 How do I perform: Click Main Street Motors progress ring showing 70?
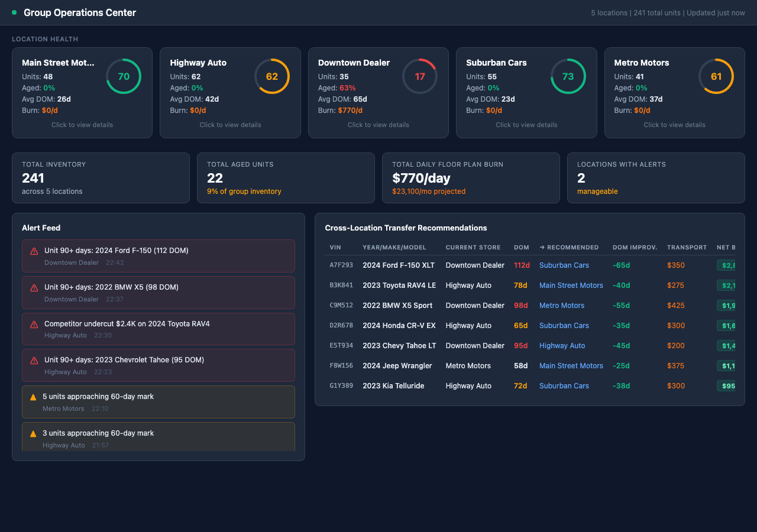[x=124, y=76]
